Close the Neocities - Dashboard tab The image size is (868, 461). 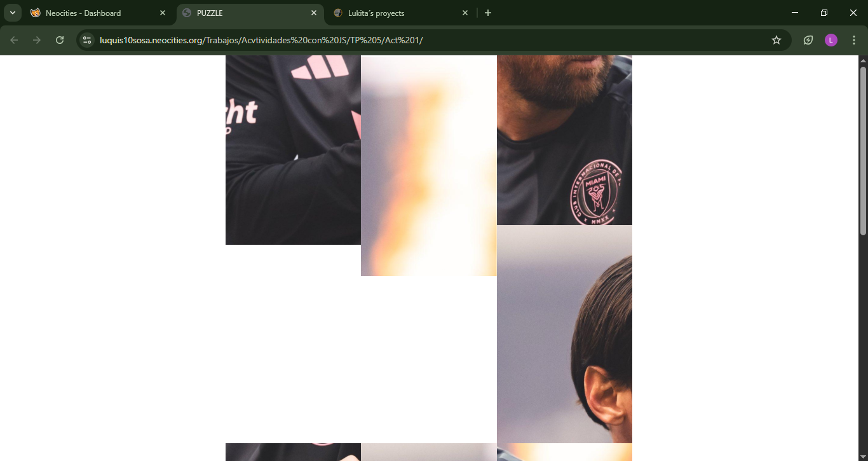coord(163,13)
